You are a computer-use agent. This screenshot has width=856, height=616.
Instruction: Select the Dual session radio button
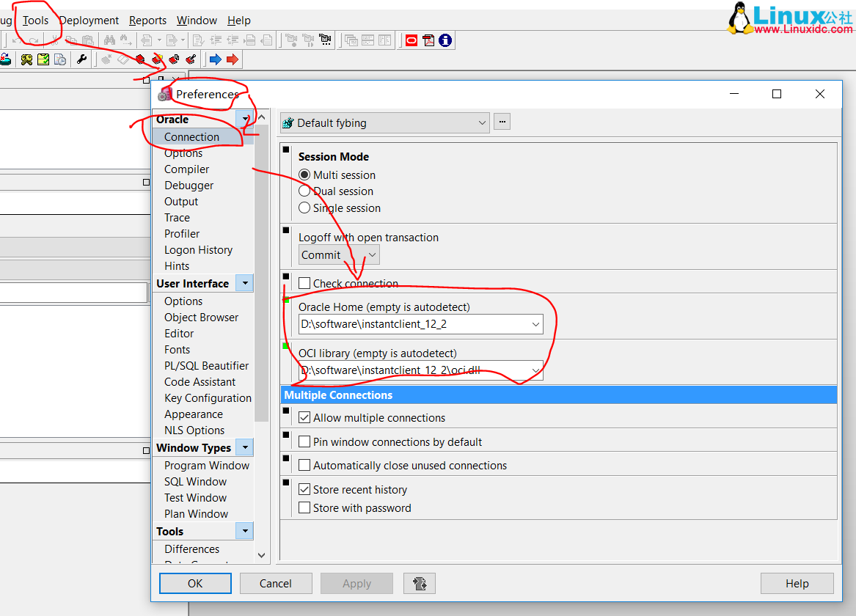point(304,191)
